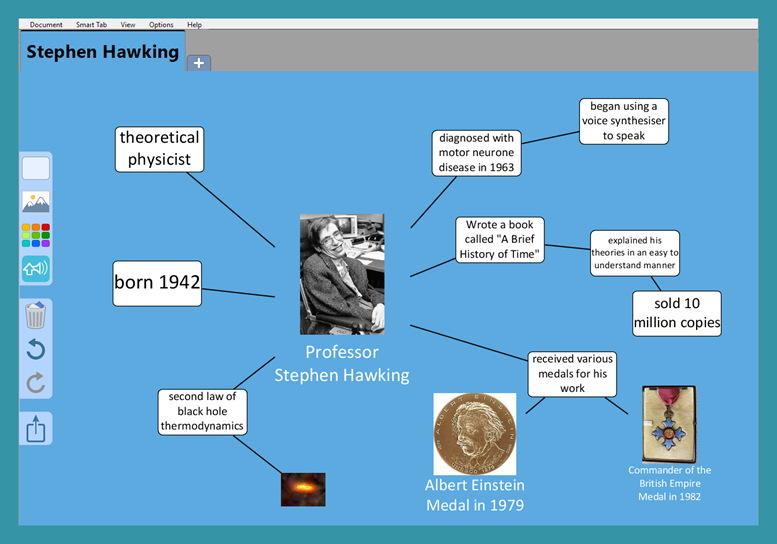Select the 'theoretical physicist' box
The height and width of the screenshot is (544, 777).
point(160,148)
